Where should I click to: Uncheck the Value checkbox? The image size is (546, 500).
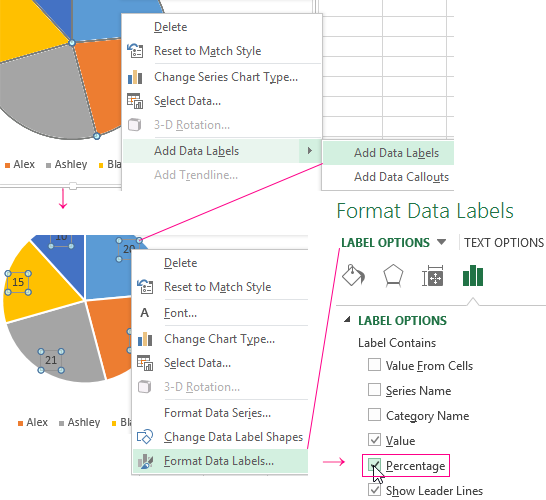(374, 440)
